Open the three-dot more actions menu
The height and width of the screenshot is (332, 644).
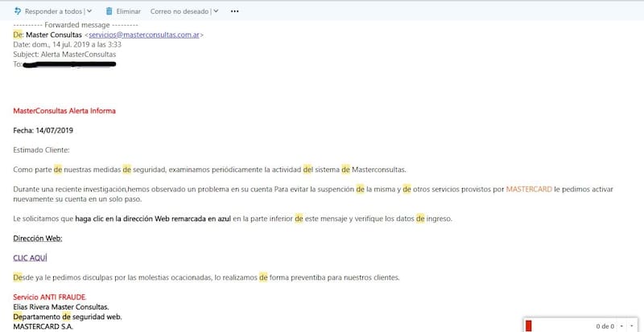click(x=234, y=11)
